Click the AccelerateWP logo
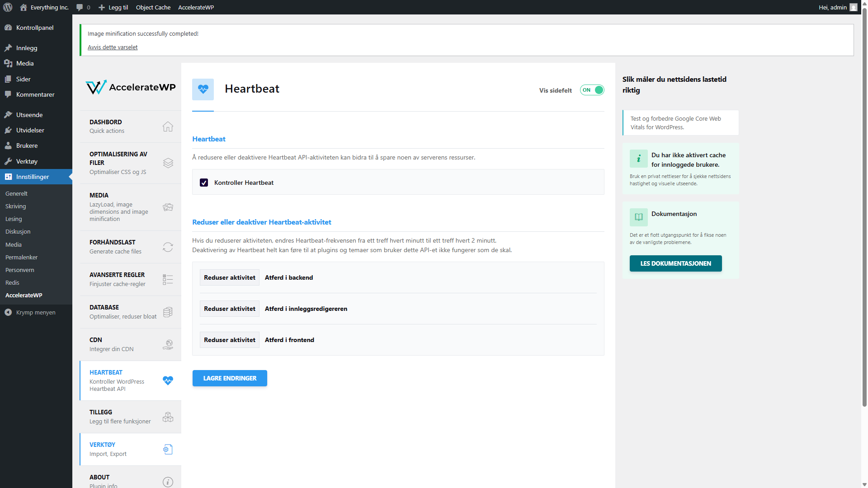The width and height of the screenshot is (868, 488). click(130, 87)
